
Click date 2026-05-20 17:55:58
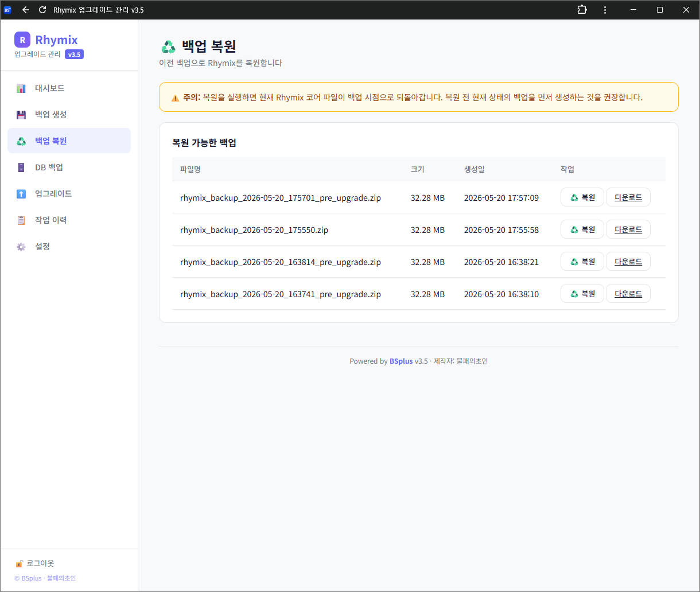click(501, 230)
